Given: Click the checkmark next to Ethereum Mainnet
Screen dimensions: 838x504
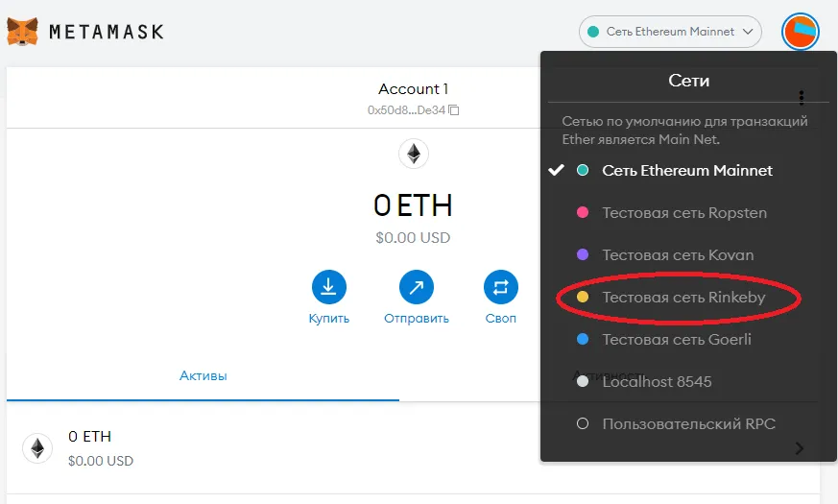Looking at the screenshot, I should pyautogui.click(x=557, y=170).
